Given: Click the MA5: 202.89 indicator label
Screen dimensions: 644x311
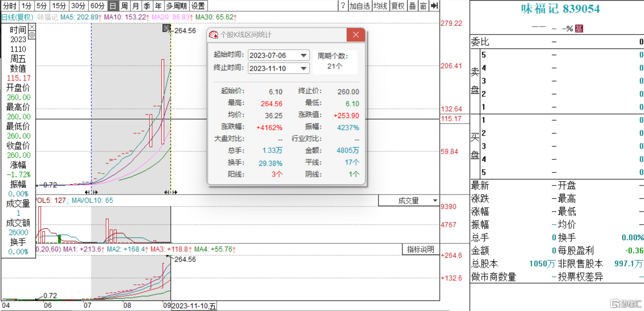Looking at the screenshot, I should (81, 17).
